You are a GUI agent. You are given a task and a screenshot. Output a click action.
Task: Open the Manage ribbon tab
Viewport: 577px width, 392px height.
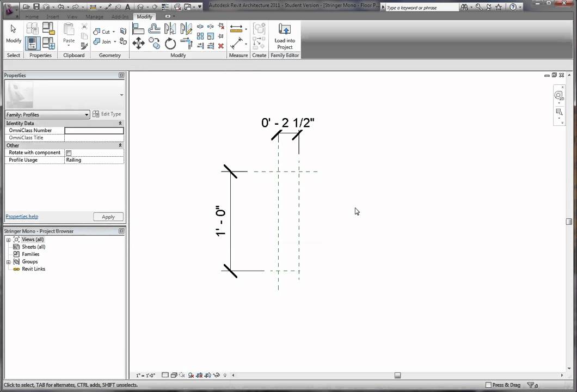coord(94,17)
